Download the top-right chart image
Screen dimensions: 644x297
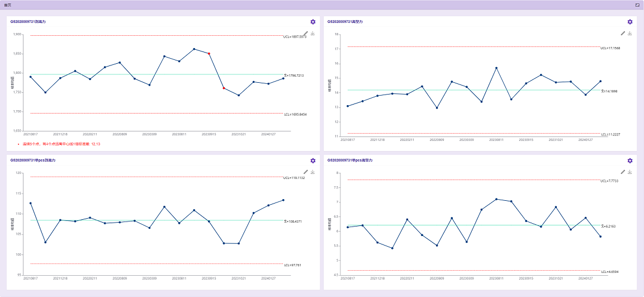coord(630,34)
